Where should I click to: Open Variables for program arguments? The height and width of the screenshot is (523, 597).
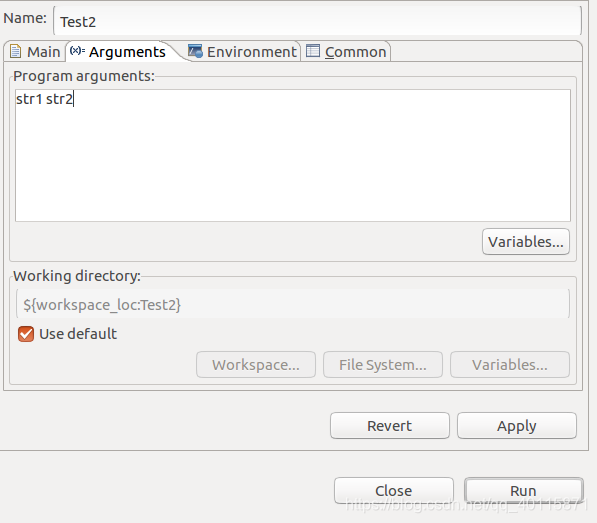[526, 242]
